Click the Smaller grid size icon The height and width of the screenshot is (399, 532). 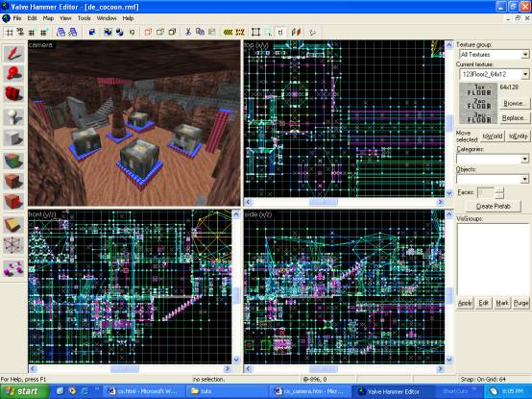coord(32,33)
